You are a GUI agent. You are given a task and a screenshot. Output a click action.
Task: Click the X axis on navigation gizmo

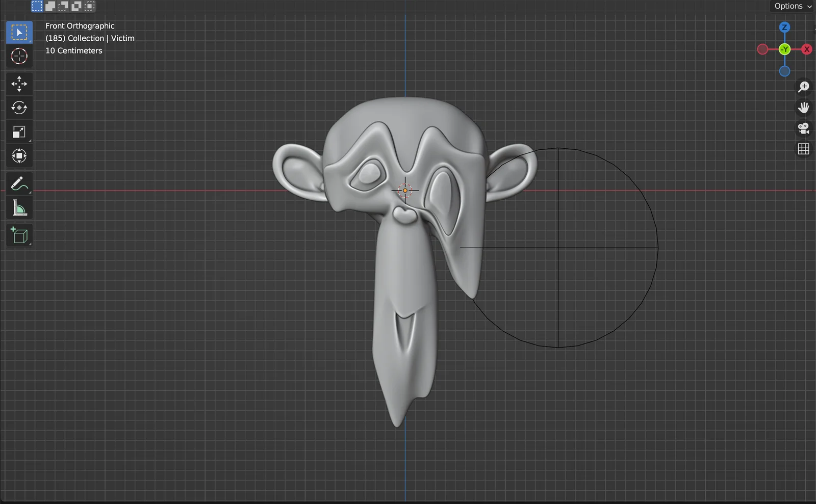806,49
